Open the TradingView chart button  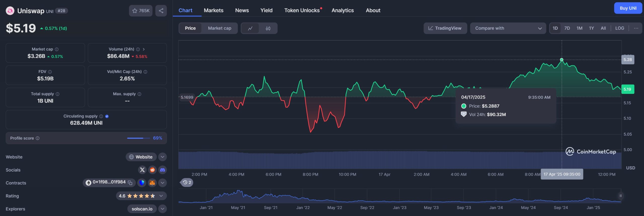(x=445, y=28)
